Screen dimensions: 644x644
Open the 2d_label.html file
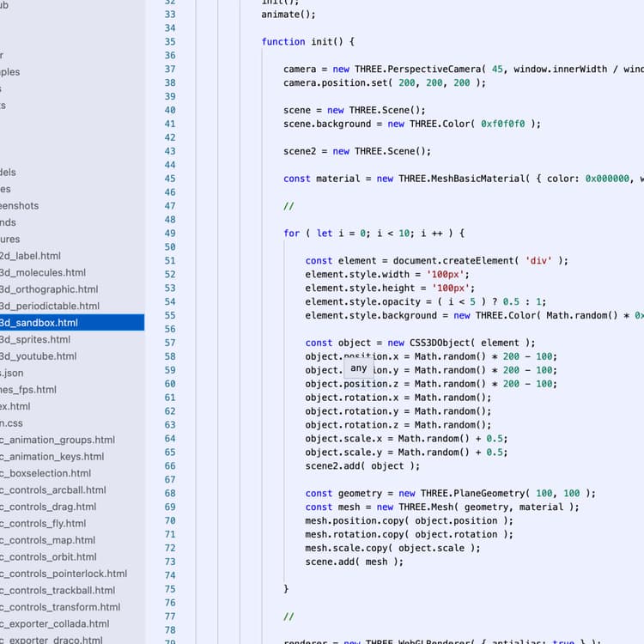[30, 256]
